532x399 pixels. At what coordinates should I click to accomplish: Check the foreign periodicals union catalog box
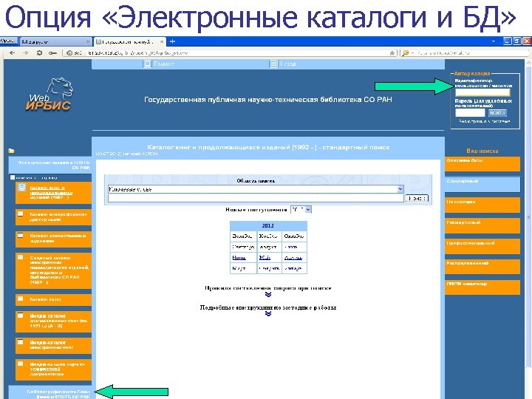pyautogui.click(x=21, y=257)
